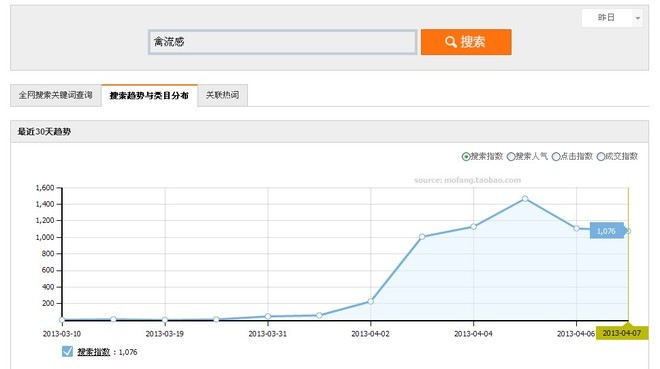
Task: Choose the 成交指数 radio option
Action: 601,157
